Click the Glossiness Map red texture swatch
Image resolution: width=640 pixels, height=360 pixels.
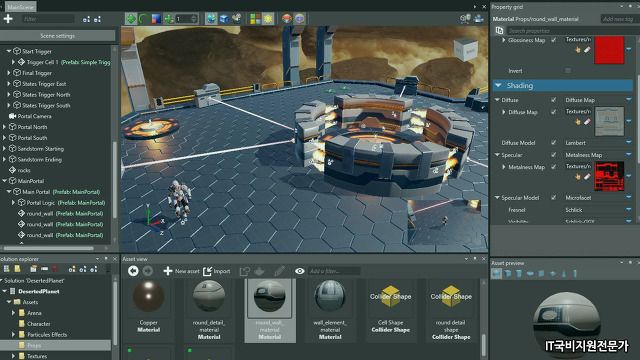click(x=609, y=50)
